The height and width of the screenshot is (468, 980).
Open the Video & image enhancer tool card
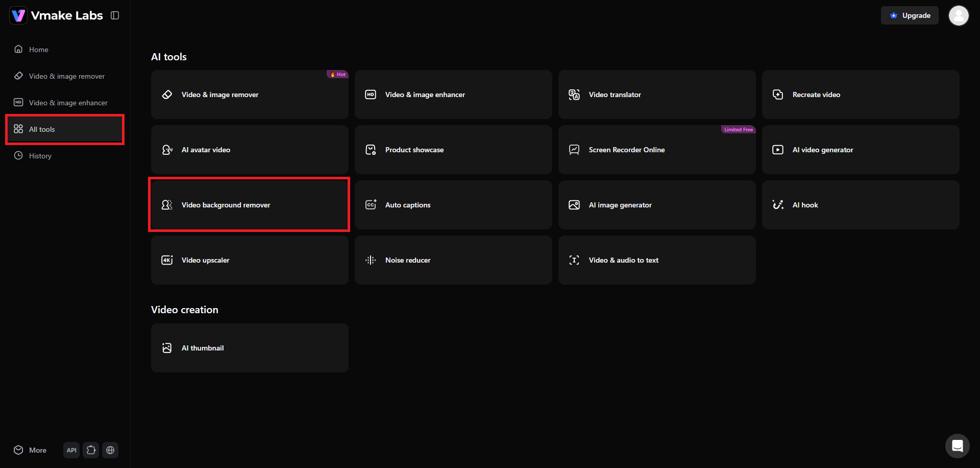453,95
